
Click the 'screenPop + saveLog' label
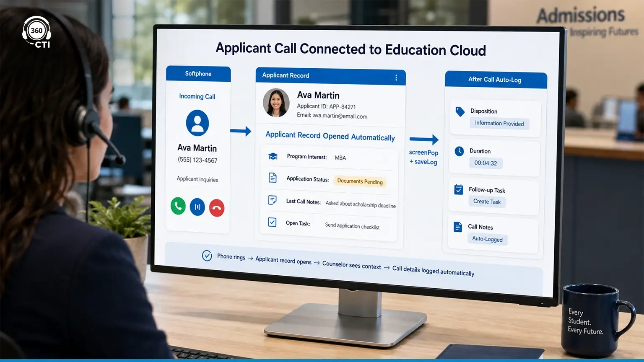tap(423, 157)
